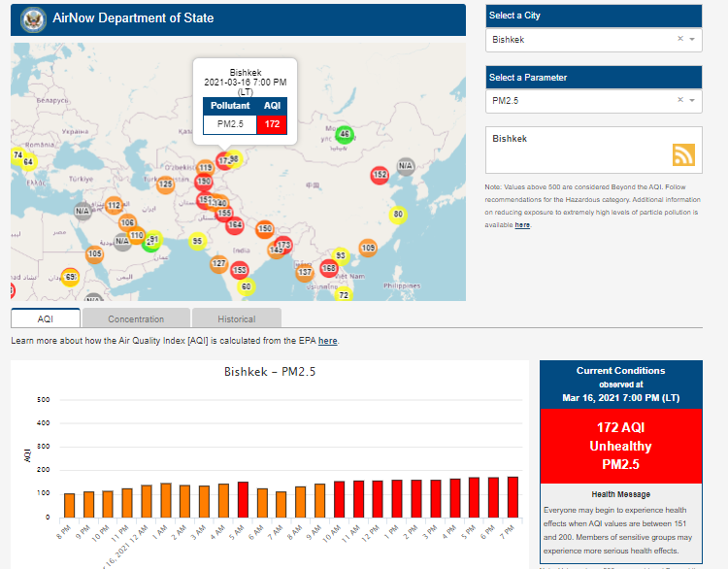This screenshot has height=569, width=728.
Task: Click the orange 127 marker over India
Action: (219, 264)
